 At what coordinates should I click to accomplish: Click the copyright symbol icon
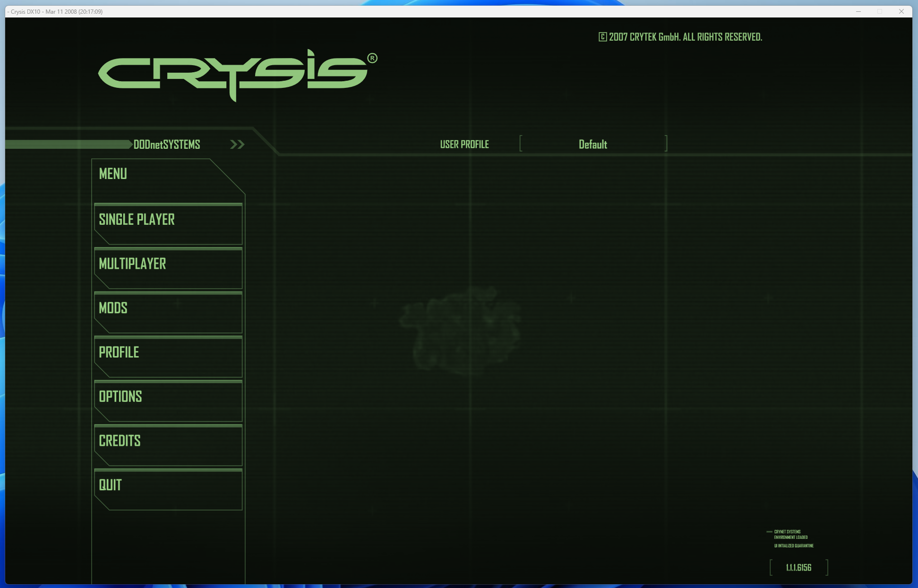tap(602, 37)
